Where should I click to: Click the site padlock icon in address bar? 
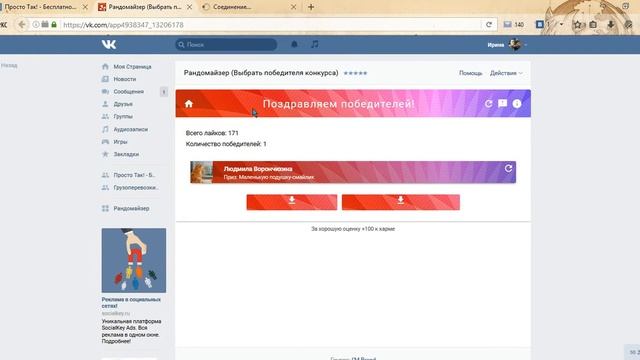pyautogui.click(x=54, y=25)
